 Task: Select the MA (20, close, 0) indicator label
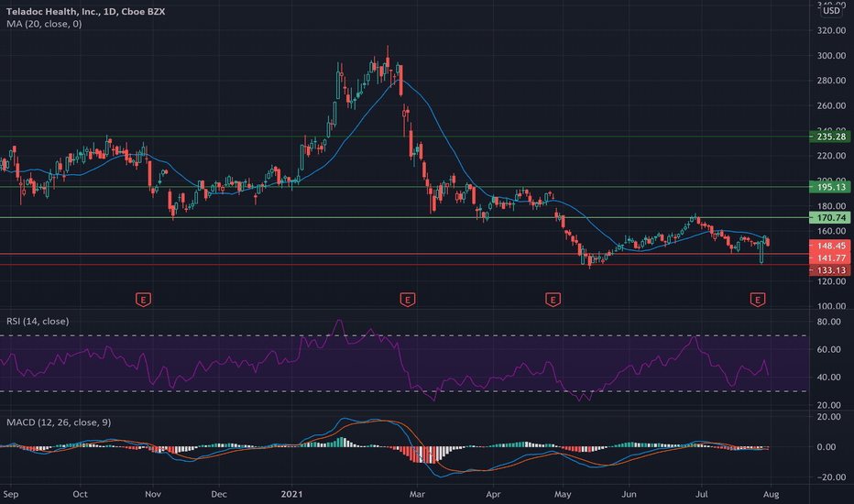click(x=44, y=24)
